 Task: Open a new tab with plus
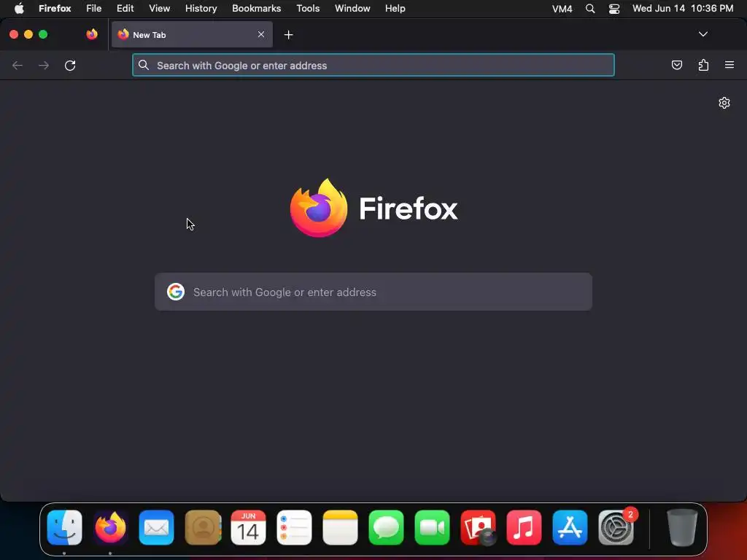click(288, 35)
